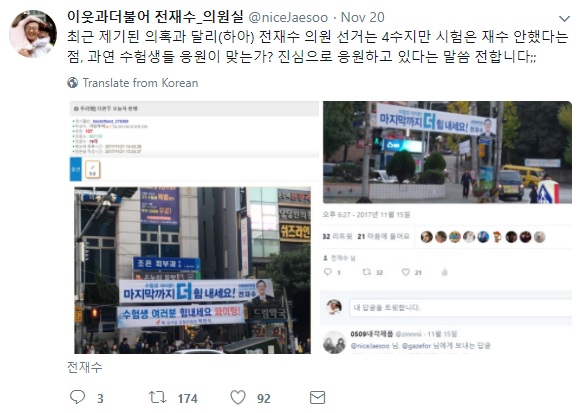Click the embedded retweet icon showing 32

[366, 272]
